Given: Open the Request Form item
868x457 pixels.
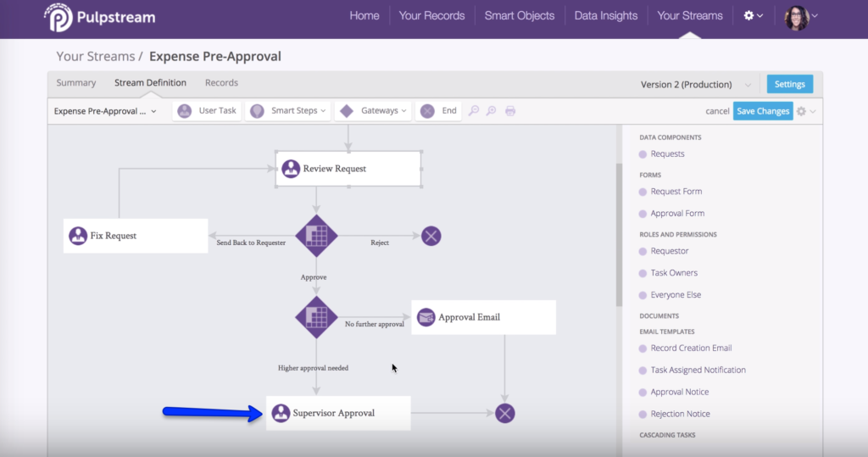Looking at the screenshot, I should [x=676, y=192].
